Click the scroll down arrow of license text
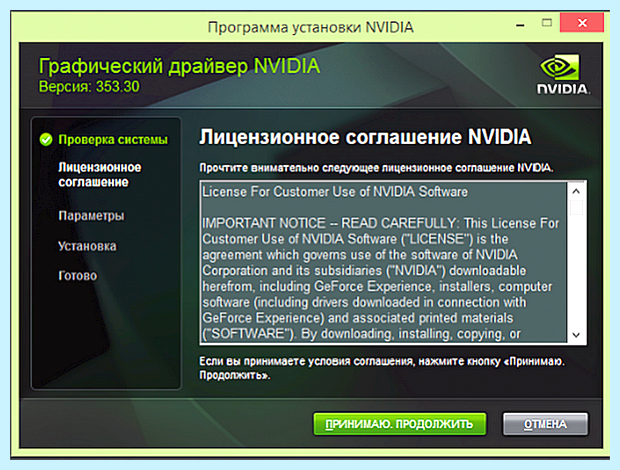Image resolution: width=620 pixels, height=470 pixels. pyautogui.click(x=576, y=335)
